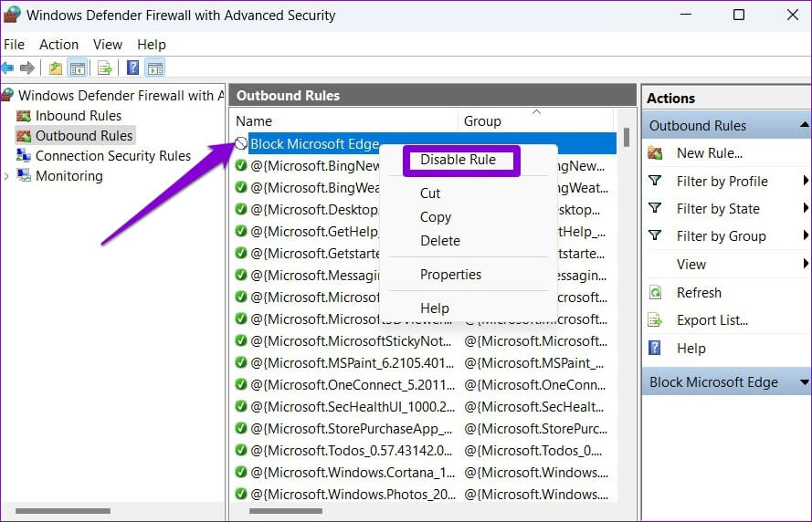Toggle the Show/Hide Action Pane toolbar icon
This screenshot has width=812, height=522.
coord(155,68)
